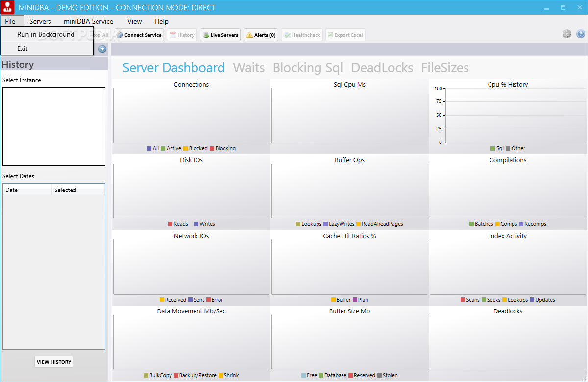The width and height of the screenshot is (588, 382).
Task: Open the Servers menu
Action: pos(40,21)
